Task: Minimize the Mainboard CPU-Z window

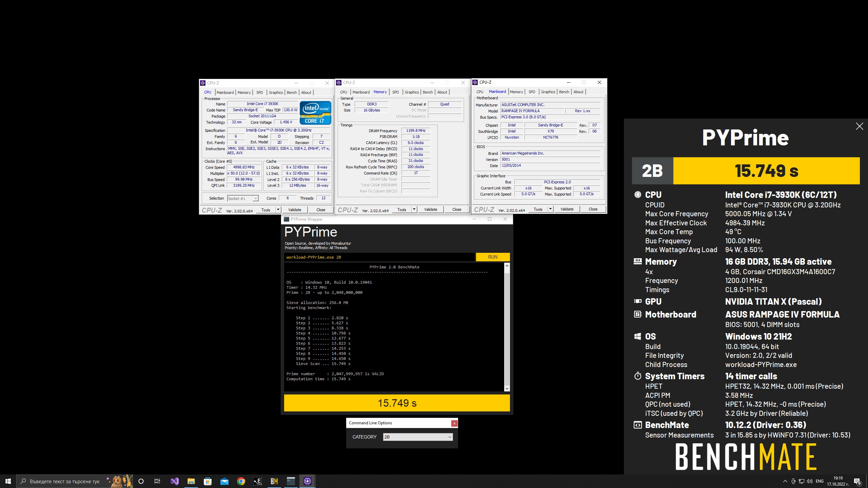Action: (569, 82)
